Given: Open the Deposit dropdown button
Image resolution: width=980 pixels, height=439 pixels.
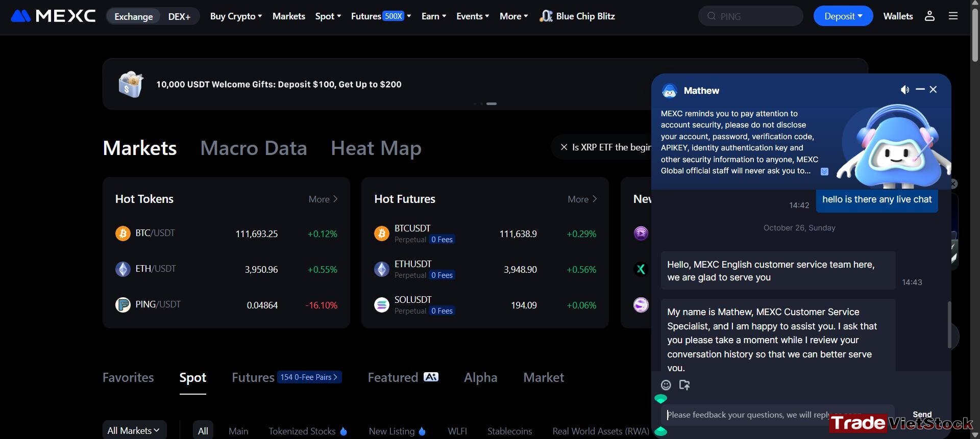Looking at the screenshot, I should (x=843, y=16).
